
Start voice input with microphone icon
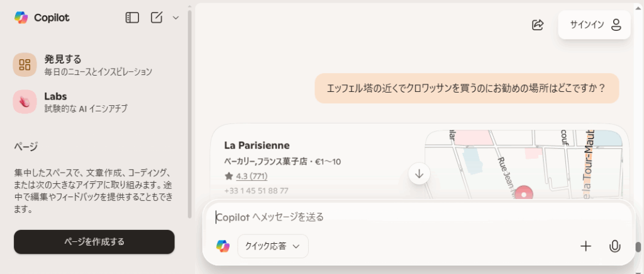point(614,246)
